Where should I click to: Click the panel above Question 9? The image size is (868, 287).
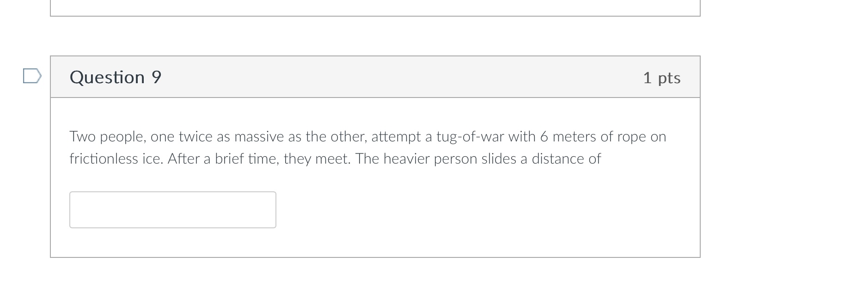click(370, 7)
